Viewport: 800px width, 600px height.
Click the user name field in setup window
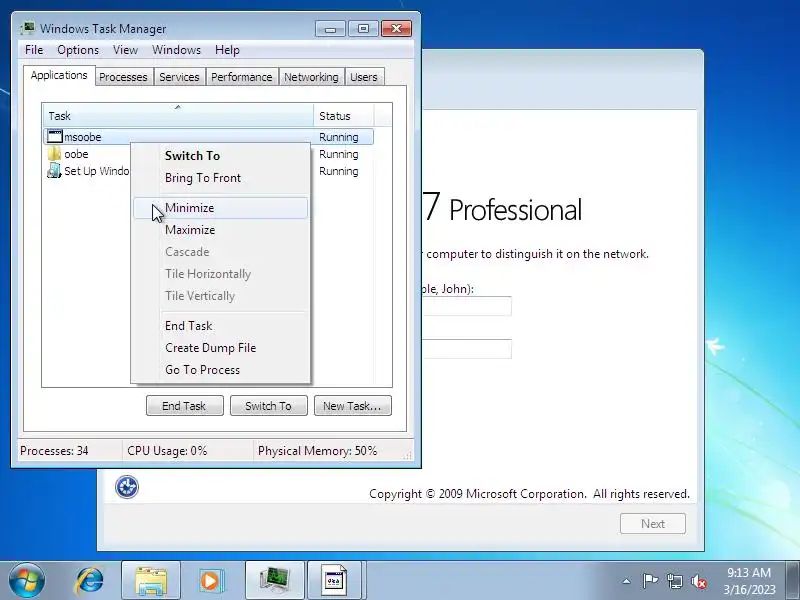pyautogui.click(x=466, y=306)
